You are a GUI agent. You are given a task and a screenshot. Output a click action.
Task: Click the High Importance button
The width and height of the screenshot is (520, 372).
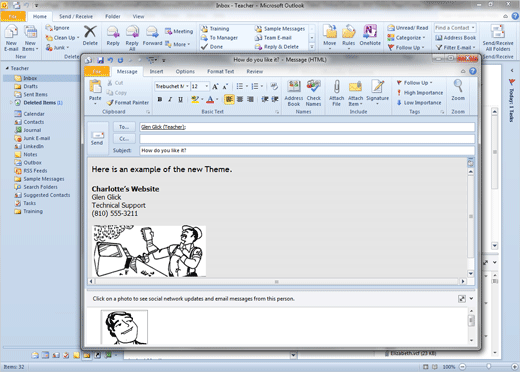(420, 93)
